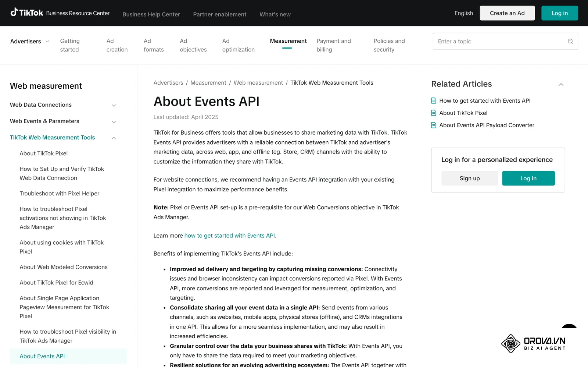Open how to get started with Events API inline link
This screenshot has height=368, width=588.
[x=230, y=236]
